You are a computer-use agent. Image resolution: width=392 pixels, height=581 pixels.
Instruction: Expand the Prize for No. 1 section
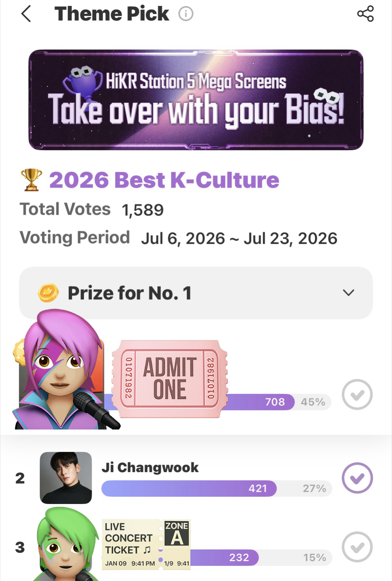[196, 293]
